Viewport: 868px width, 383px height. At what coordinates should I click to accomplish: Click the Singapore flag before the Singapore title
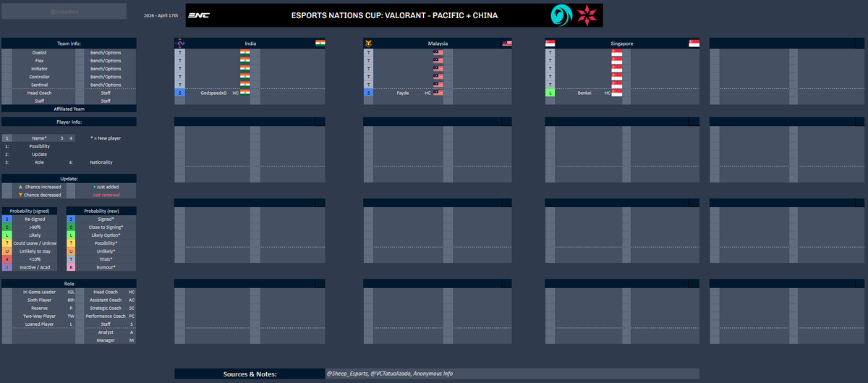[550, 43]
